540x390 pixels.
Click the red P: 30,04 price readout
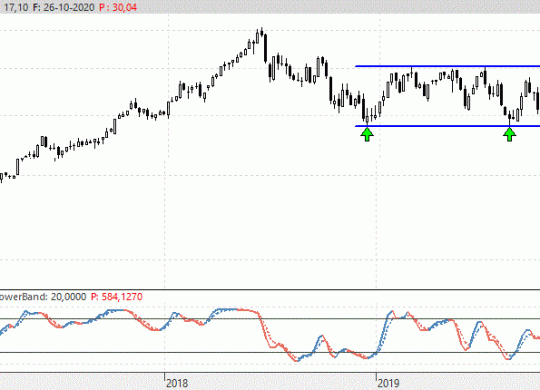click(x=118, y=7)
